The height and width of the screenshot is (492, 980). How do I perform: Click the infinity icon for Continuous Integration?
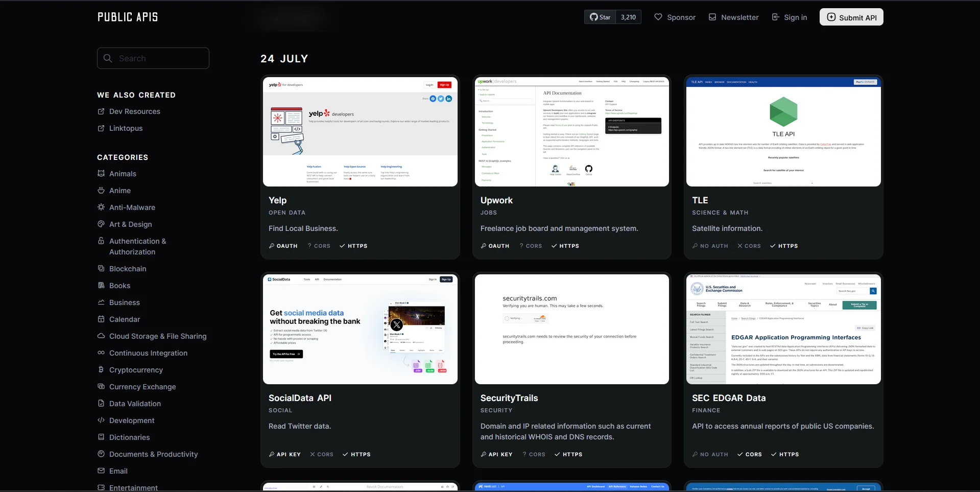pos(101,353)
